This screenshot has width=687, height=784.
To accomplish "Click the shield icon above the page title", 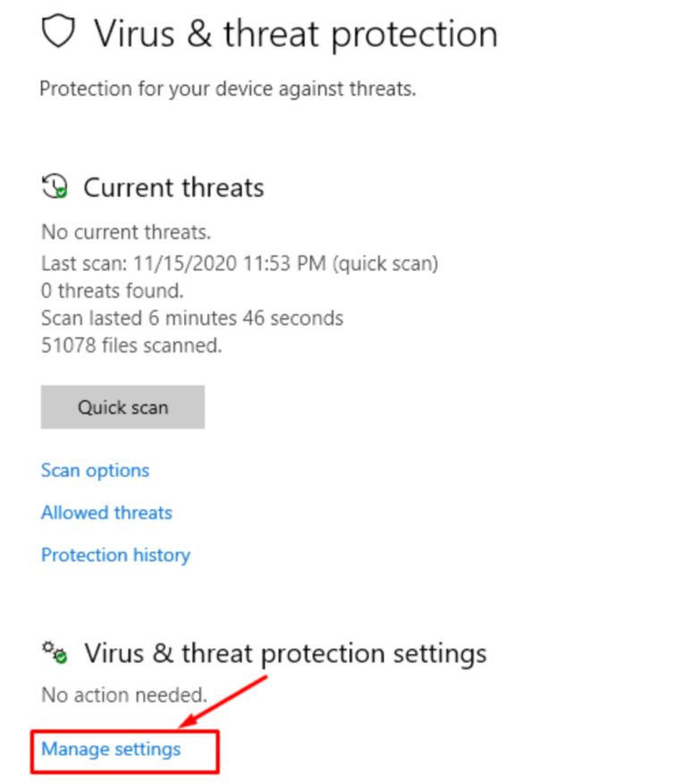I will [57, 31].
